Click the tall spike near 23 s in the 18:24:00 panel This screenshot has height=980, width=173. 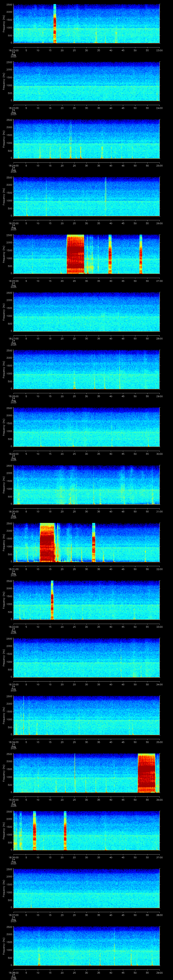(x=71, y=139)
